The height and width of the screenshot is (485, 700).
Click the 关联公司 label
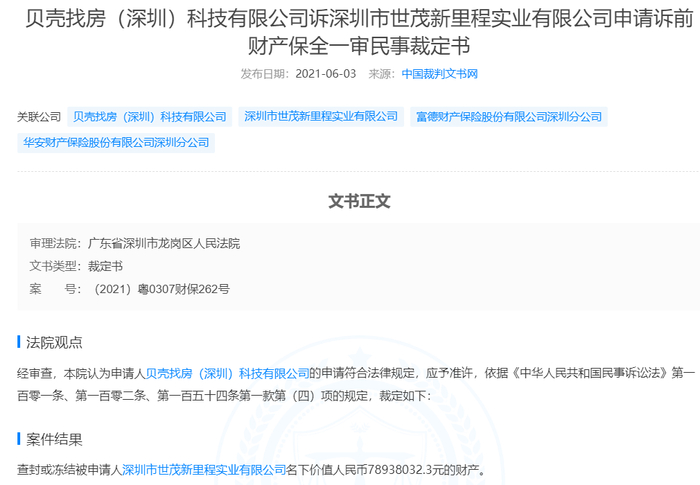point(39,117)
